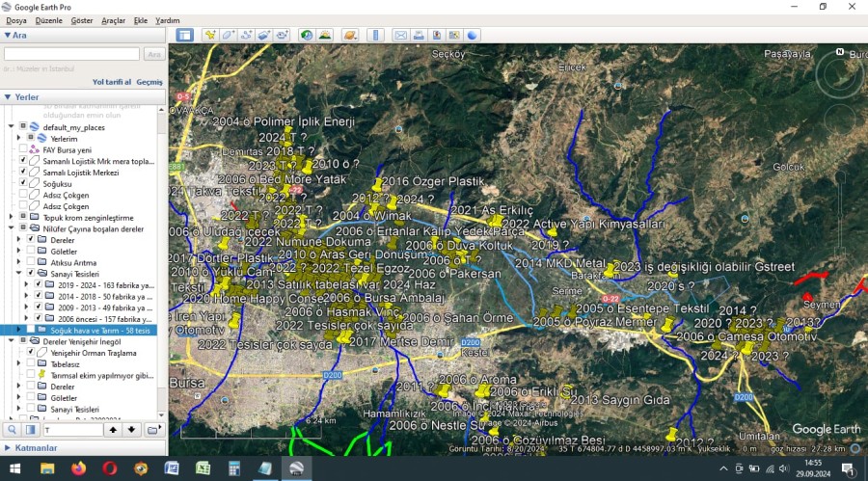
Task: Collapse Dereler Yenişehir İnegöl folder
Action: [11, 341]
